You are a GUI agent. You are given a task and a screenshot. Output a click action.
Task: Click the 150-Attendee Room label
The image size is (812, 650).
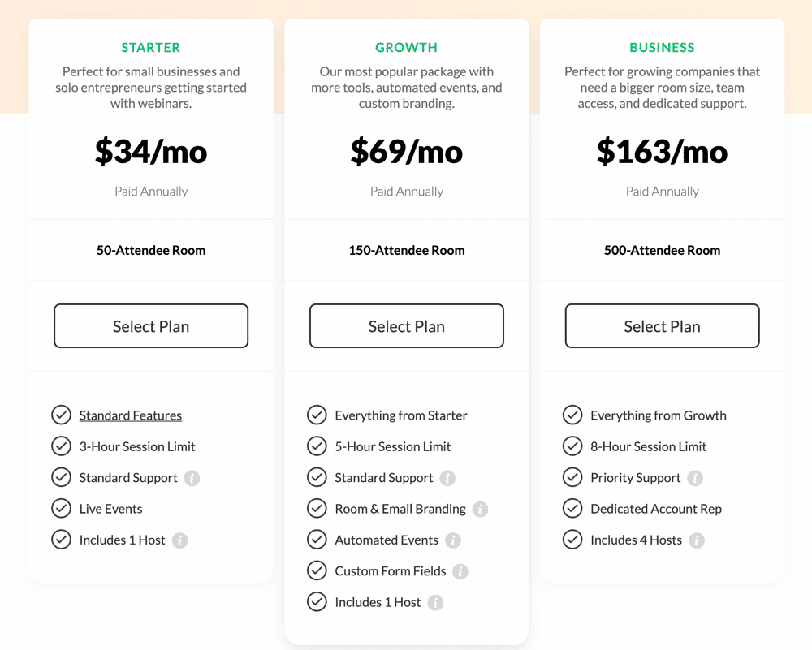coord(406,250)
